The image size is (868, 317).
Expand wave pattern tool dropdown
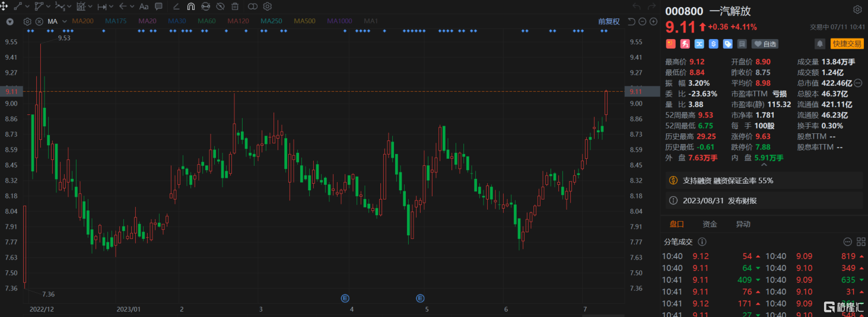(69, 7)
